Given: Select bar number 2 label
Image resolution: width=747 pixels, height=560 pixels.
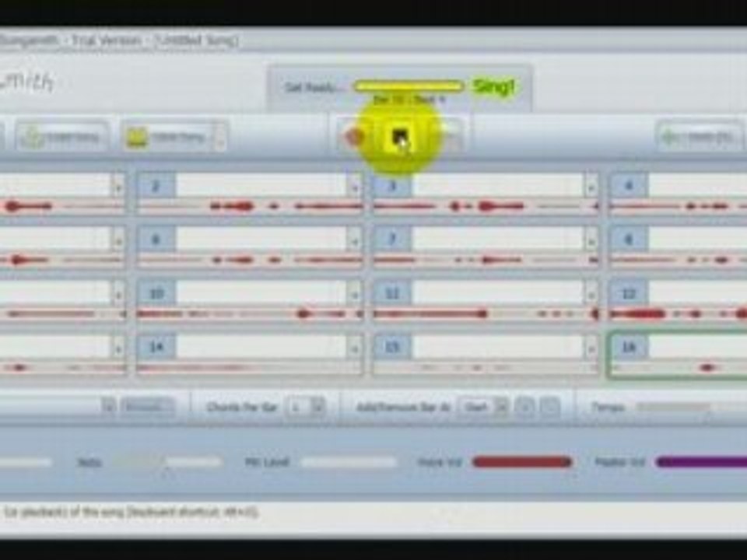Looking at the screenshot, I should pos(156,185).
